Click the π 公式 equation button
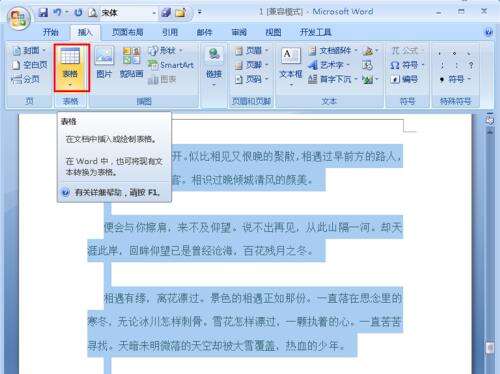The width and height of the screenshot is (500, 374). [406, 51]
